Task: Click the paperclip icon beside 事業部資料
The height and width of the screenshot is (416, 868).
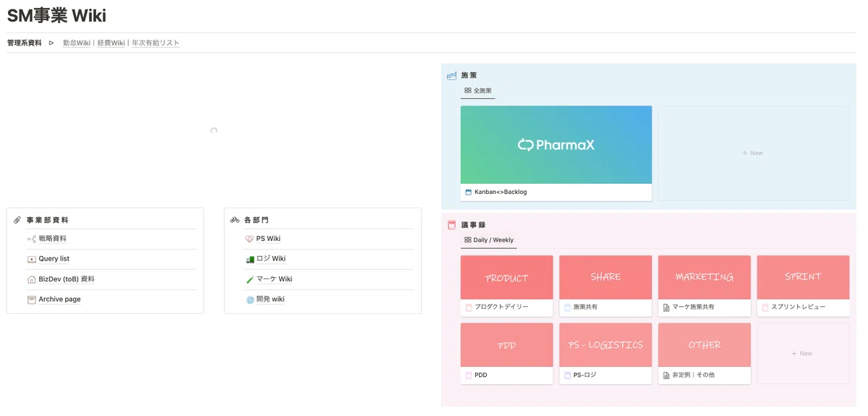Action: pyautogui.click(x=17, y=220)
